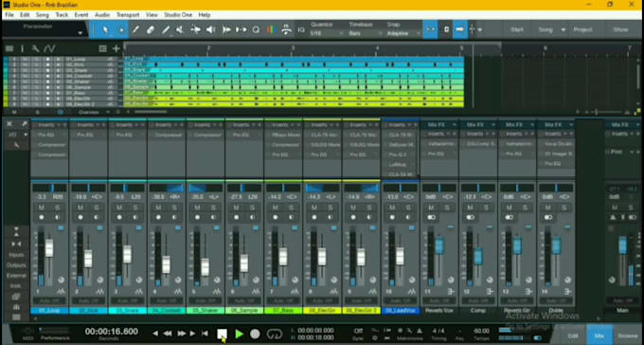This screenshot has height=345, width=644.
Task: Click the wrench track options icon
Action: 35,49
